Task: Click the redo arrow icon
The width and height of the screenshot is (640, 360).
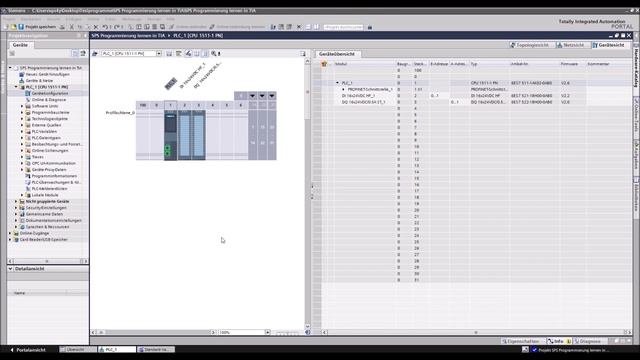Action: (x=117, y=27)
